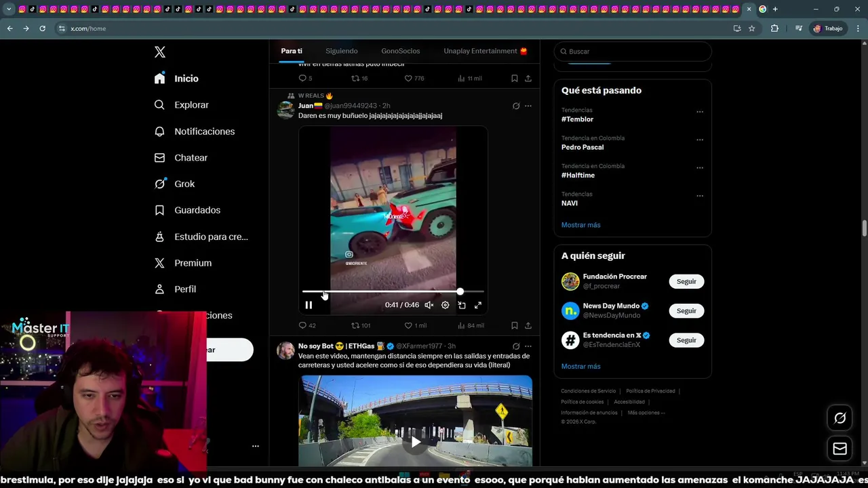
Task: Open Premium in the sidebar
Action: 182,263
